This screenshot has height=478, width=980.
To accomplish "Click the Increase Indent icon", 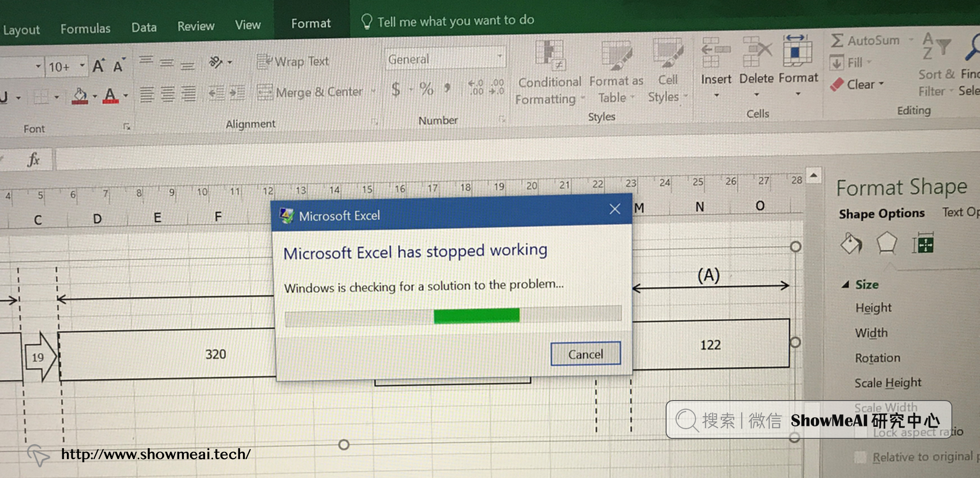I will pyautogui.click(x=237, y=93).
